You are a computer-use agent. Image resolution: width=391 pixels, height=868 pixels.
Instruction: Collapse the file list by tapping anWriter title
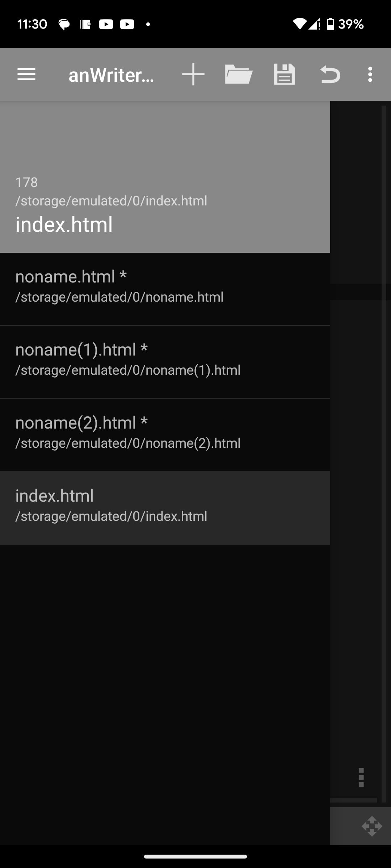tap(111, 74)
